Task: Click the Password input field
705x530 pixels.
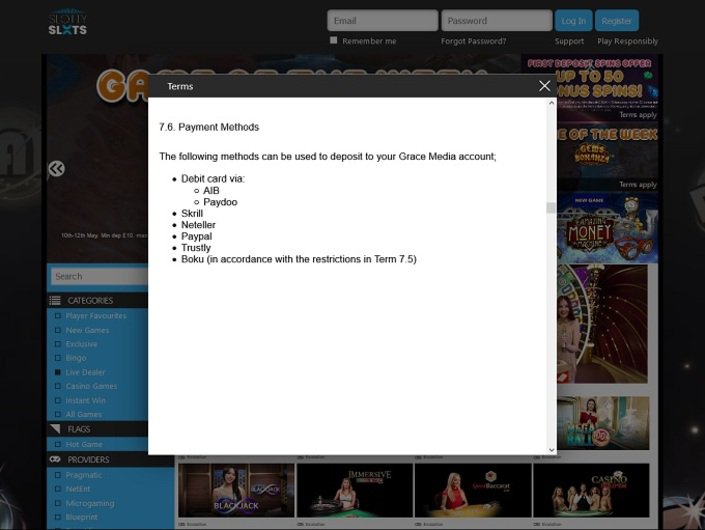Action: click(x=496, y=21)
